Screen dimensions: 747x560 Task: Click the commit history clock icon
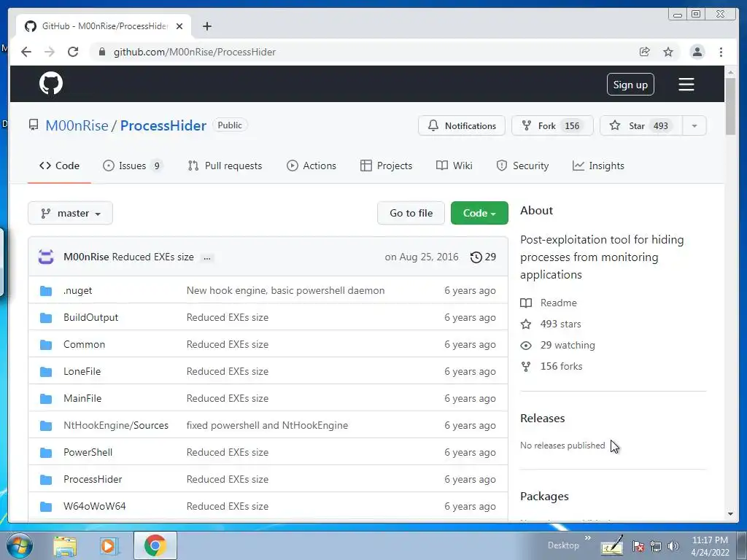click(x=476, y=257)
